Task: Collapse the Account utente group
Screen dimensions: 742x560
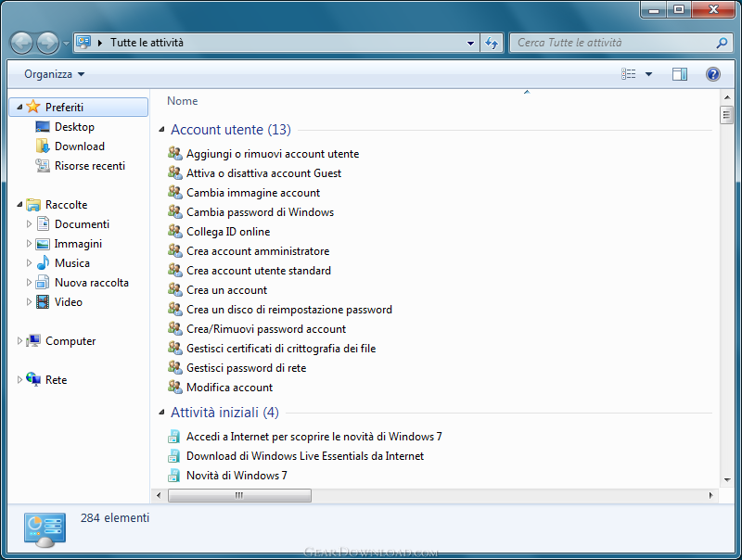Action: click(161, 130)
